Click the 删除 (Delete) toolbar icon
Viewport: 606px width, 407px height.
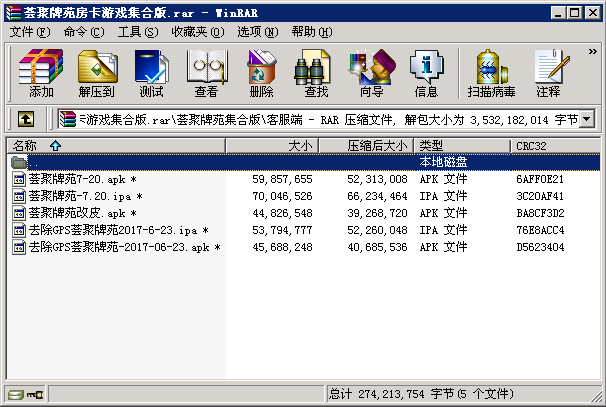coord(261,73)
